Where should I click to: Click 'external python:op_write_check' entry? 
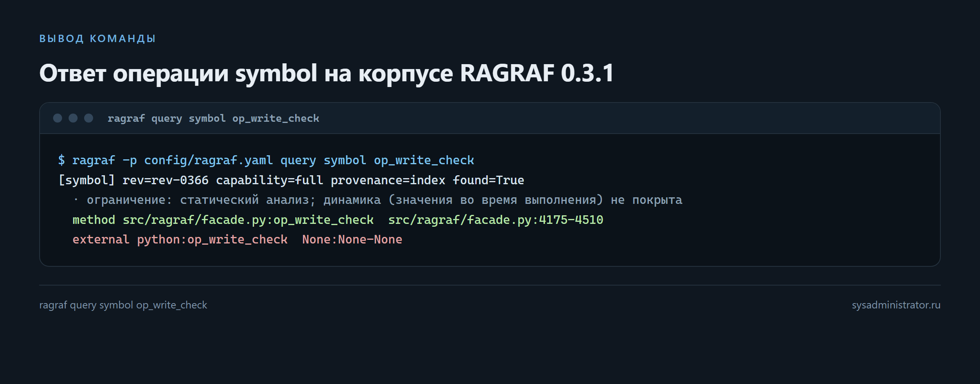tap(180, 239)
